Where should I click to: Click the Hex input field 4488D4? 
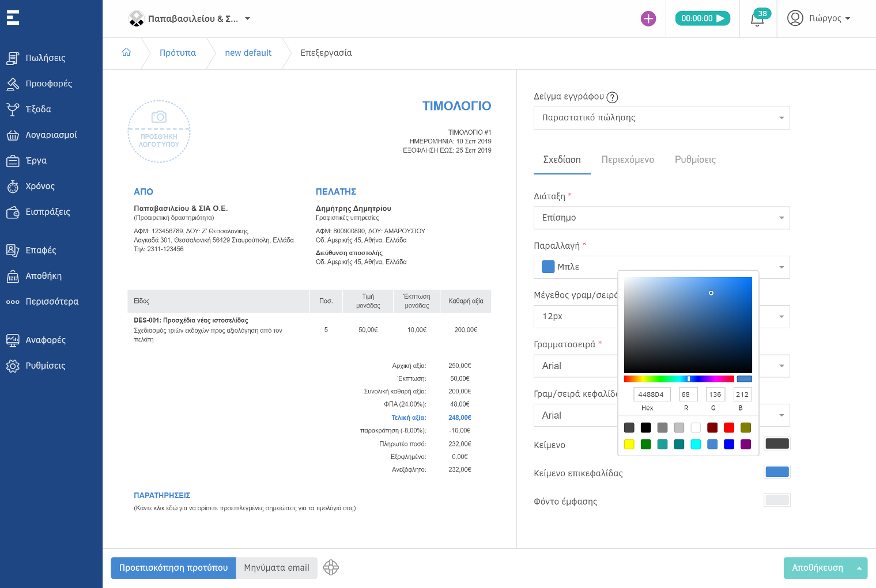click(652, 394)
